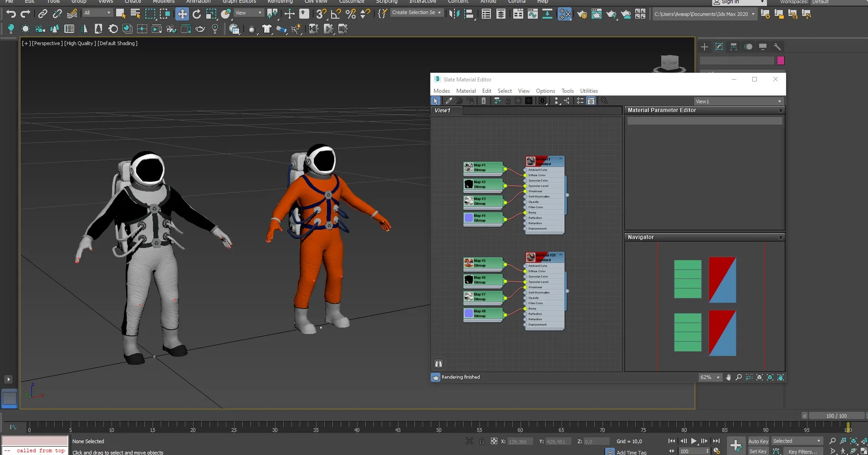
Task: Toggle 3D Snaps
Action: 321,14
